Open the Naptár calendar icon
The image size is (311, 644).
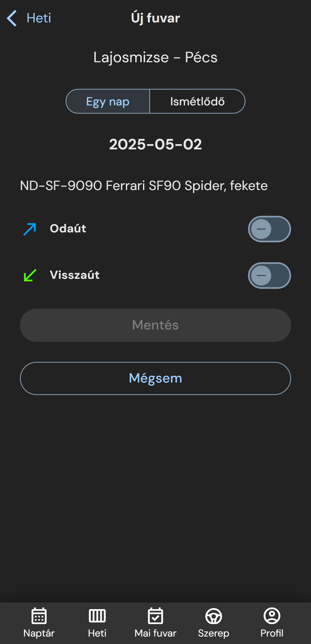coord(39,616)
